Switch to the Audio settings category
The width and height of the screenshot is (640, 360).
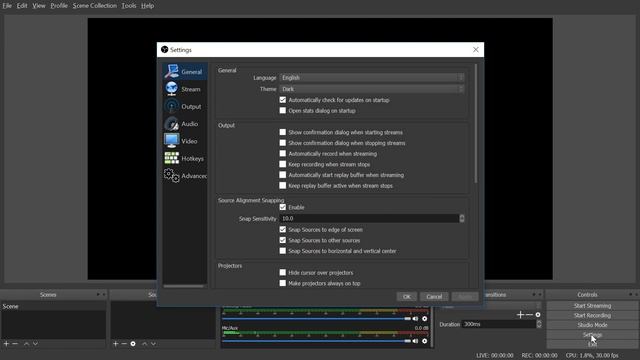(185, 124)
